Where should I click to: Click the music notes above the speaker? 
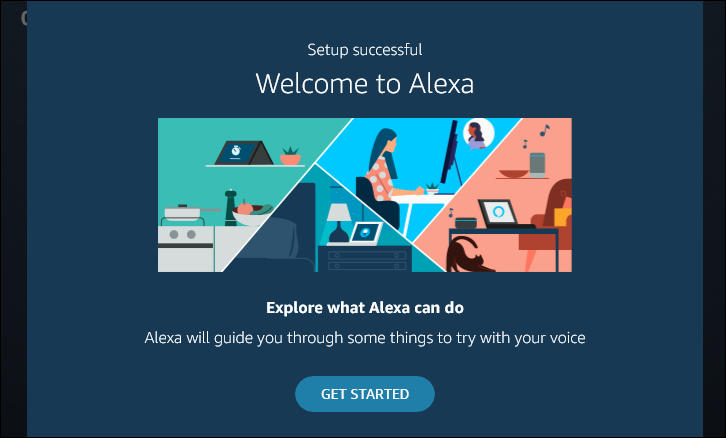click(x=536, y=136)
